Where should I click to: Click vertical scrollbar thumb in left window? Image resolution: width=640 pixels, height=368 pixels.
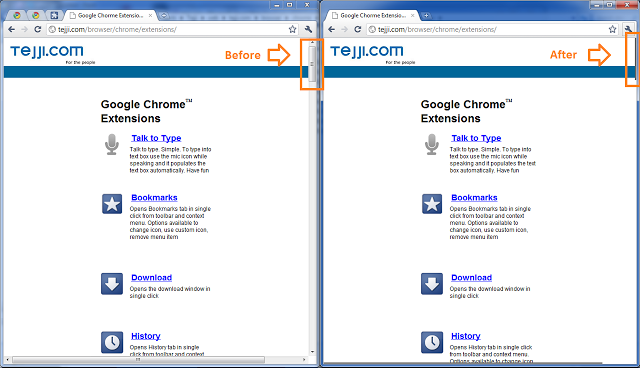312,64
